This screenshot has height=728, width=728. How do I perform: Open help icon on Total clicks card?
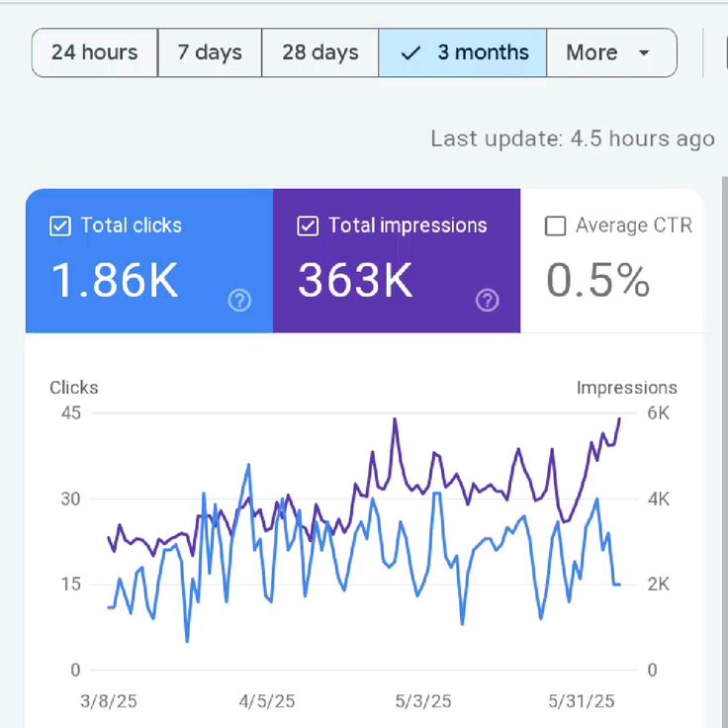tap(239, 301)
